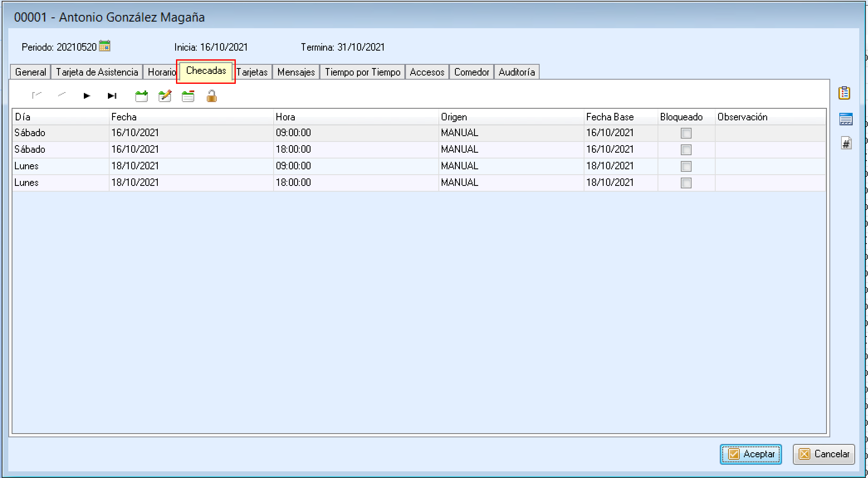Click the clipboard icon on right side
Viewport: 868px width, 478px height.
coord(844,93)
